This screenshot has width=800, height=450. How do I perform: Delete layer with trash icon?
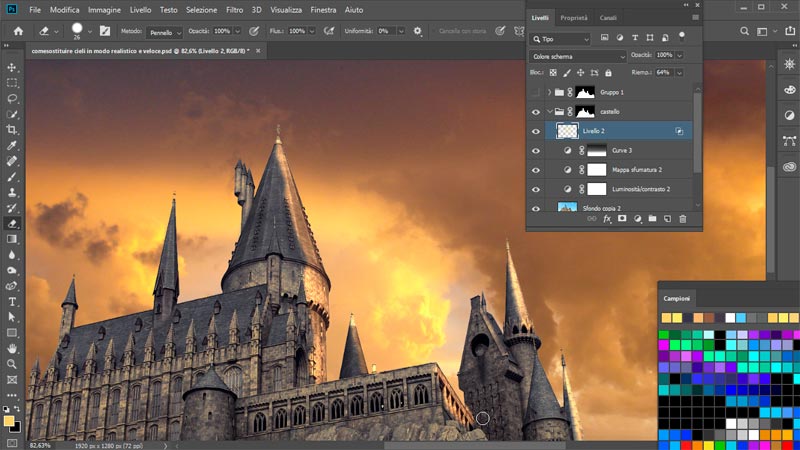683,219
